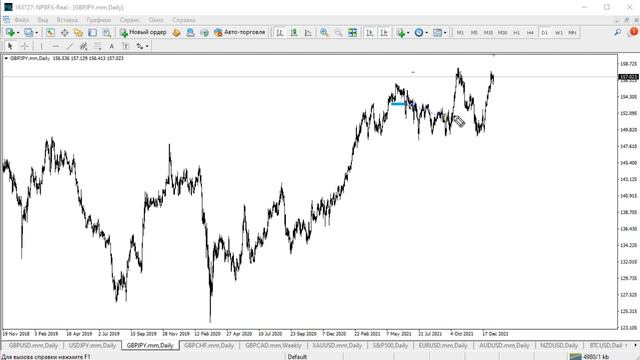Open the red notifications icon
Image resolution: width=640 pixels, height=360 pixels.
tap(633, 32)
